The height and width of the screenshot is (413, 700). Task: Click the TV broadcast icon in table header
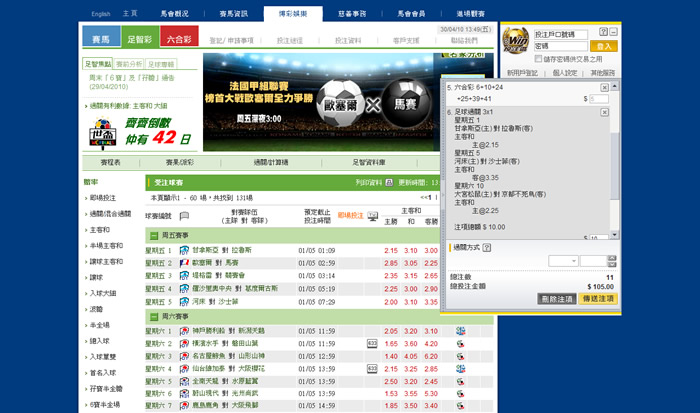373,216
